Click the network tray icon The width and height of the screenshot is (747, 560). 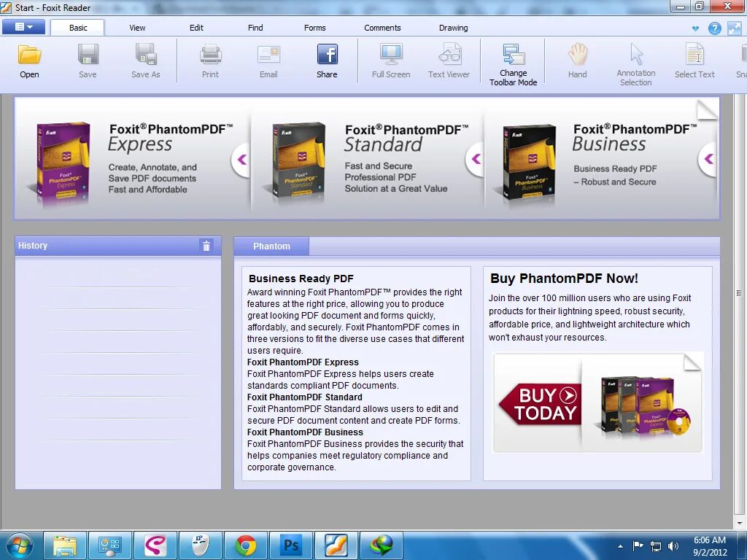(x=656, y=546)
